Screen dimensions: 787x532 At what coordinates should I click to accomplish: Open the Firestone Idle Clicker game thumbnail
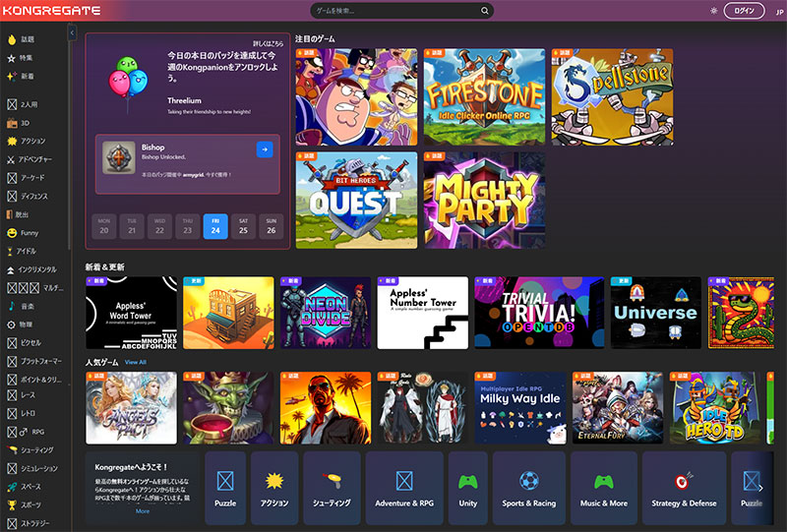484,97
